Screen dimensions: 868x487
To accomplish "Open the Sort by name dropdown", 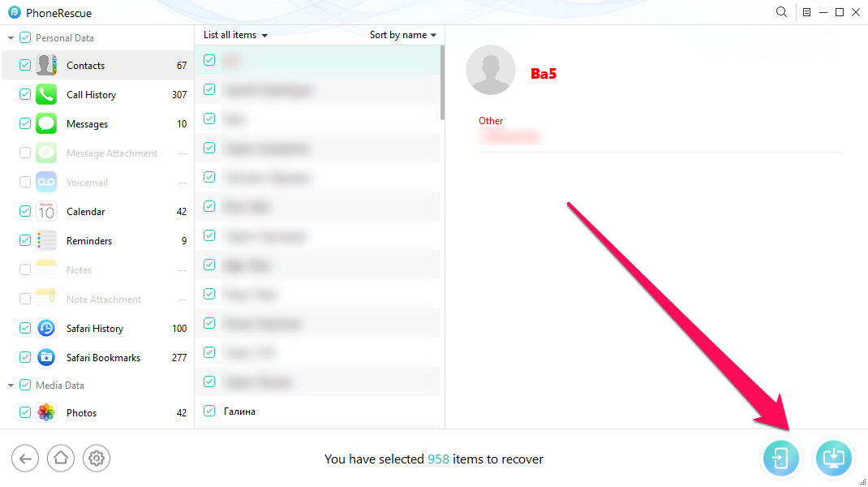I will pos(403,35).
